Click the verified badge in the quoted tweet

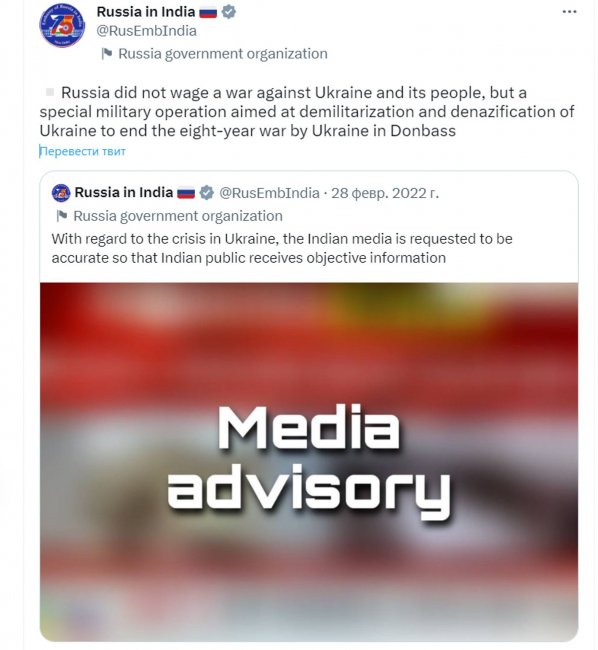click(x=206, y=193)
